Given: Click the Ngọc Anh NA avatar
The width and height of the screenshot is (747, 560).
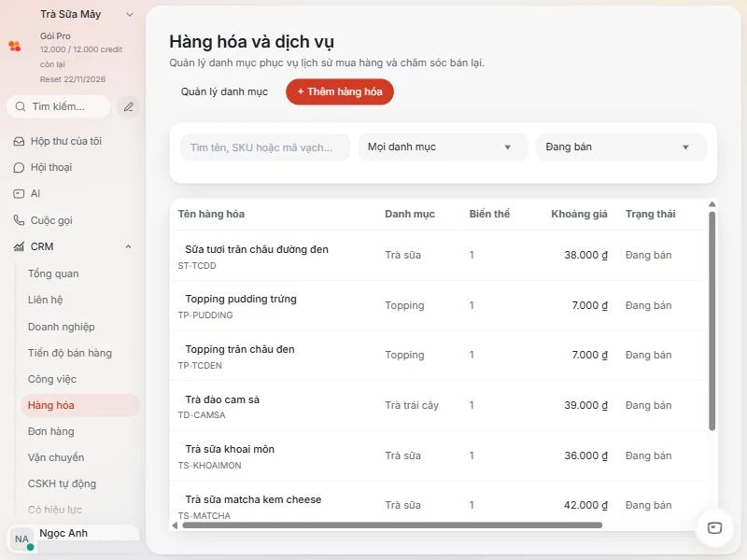Looking at the screenshot, I should point(21,539).
